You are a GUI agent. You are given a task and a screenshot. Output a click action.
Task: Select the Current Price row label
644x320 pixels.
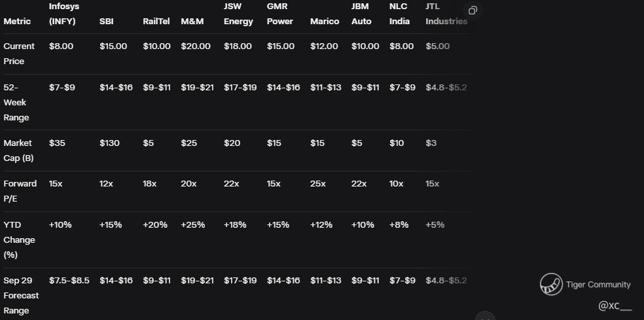pos(19,54)
